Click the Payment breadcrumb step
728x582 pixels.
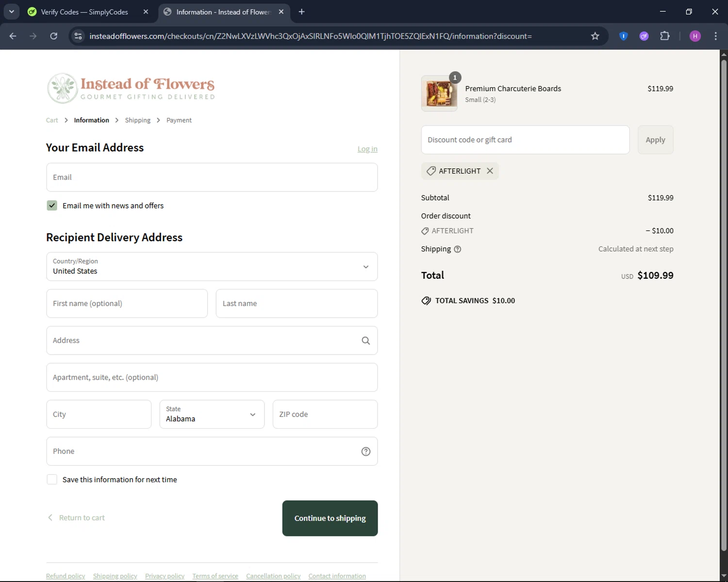coord(179,120)
